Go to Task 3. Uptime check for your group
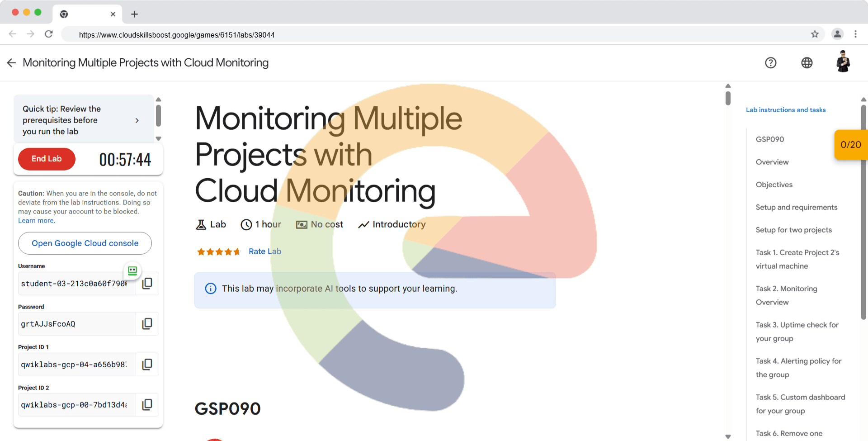The height and width of the screenshot is (441, 868). pyautogui.click(x=797, y=332)
